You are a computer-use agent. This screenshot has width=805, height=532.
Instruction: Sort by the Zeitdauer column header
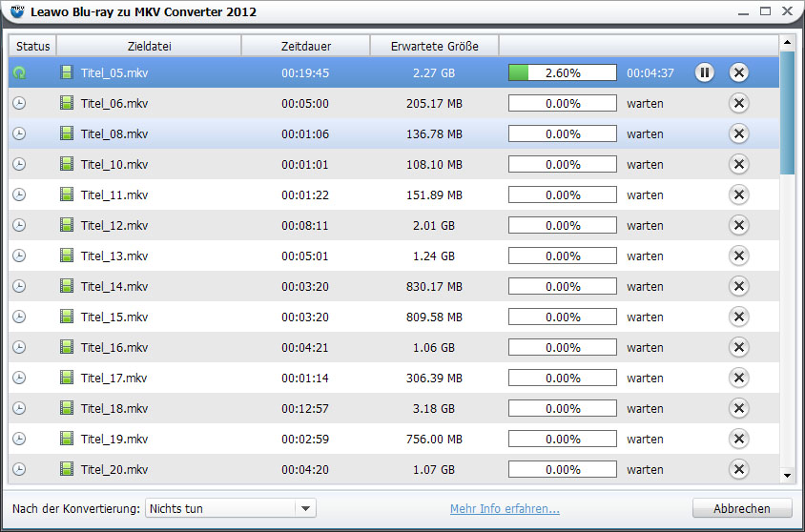[305, 46]
